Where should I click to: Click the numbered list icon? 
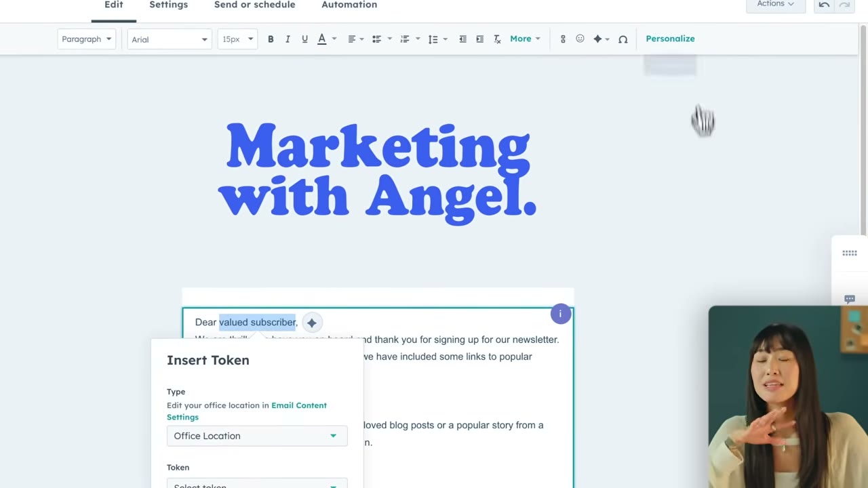click(405, 39)
